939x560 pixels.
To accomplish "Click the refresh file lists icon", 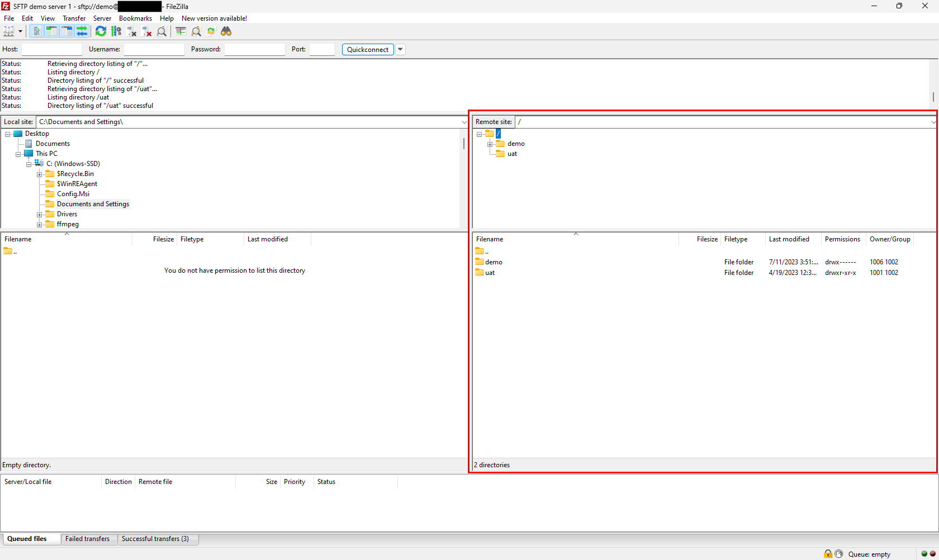I will coord(101,31).
